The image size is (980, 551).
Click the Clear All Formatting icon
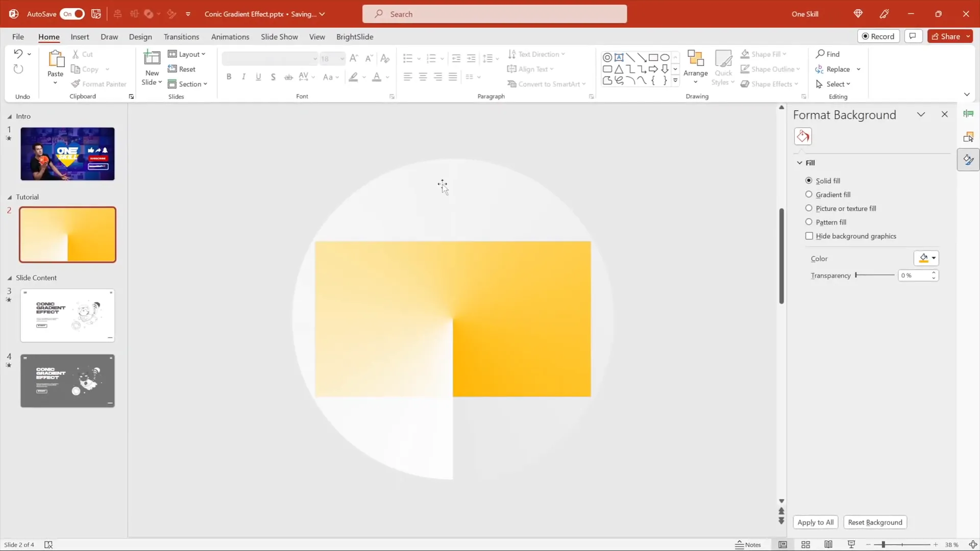coord(385,59)
